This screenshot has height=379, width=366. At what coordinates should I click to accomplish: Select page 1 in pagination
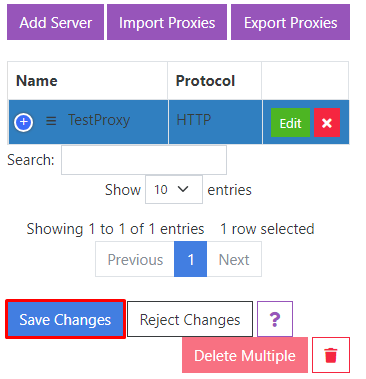[x=191, y=259]
